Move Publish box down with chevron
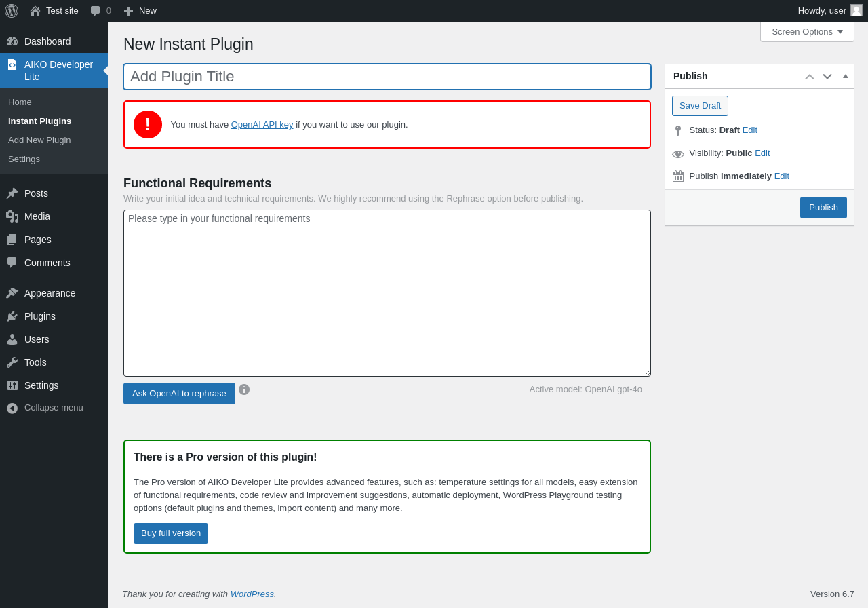Screen dimensions: 868x608 click(827, 77)
